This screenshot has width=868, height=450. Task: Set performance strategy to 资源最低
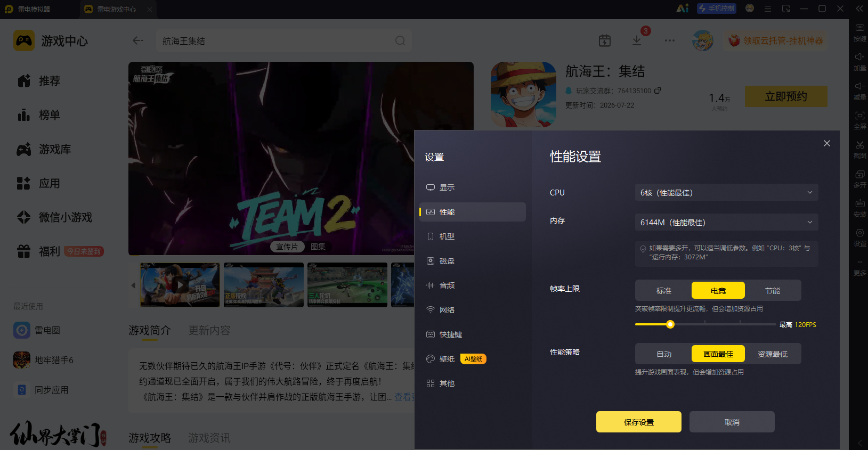click(773, 354)
